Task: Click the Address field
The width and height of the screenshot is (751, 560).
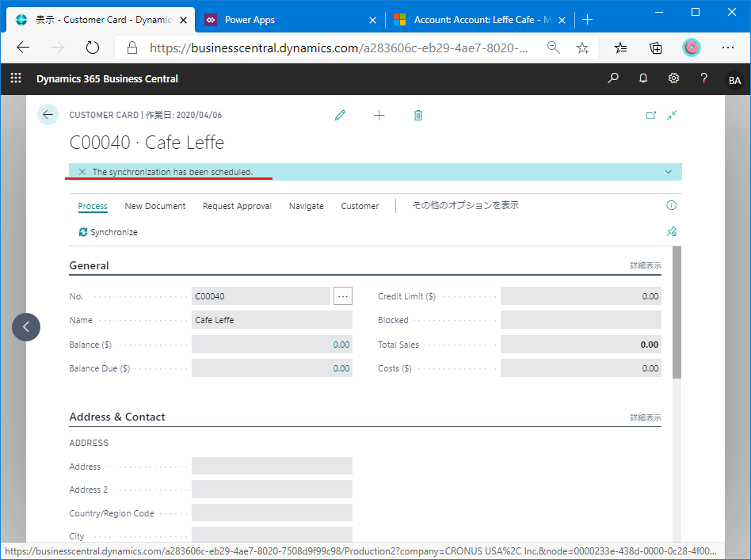Action: (272, 466)
